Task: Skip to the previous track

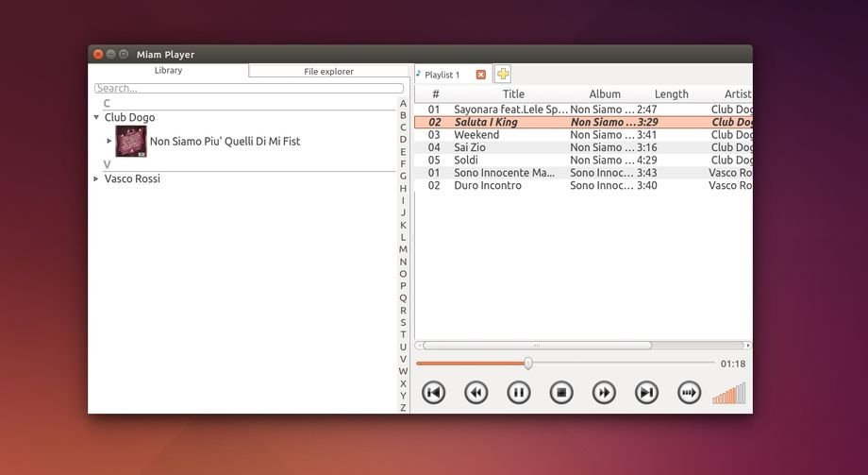Action: coord(433,393)
